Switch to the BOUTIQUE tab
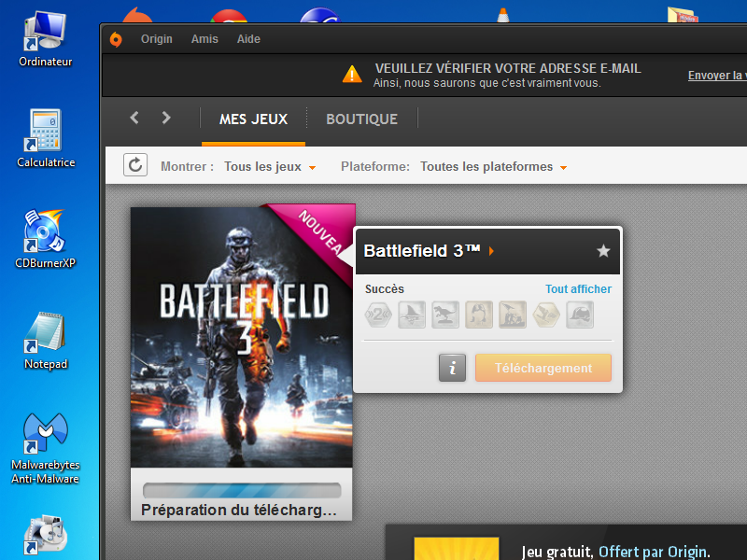The width and height of the screenshot is (747, 560). click(361, 119)
